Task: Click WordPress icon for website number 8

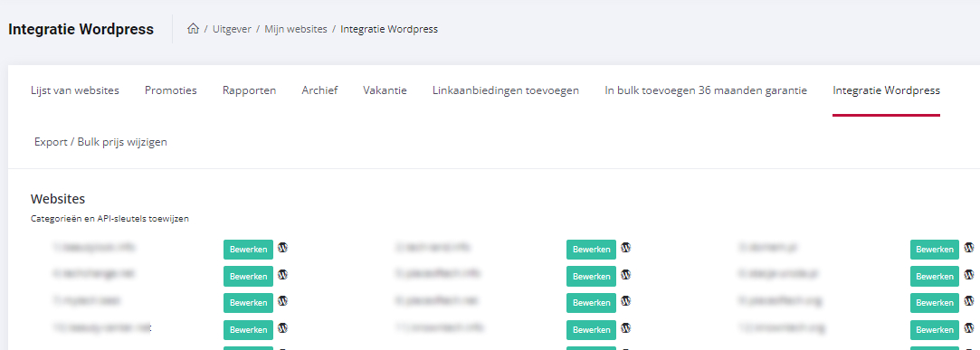Action: (625, 301)
